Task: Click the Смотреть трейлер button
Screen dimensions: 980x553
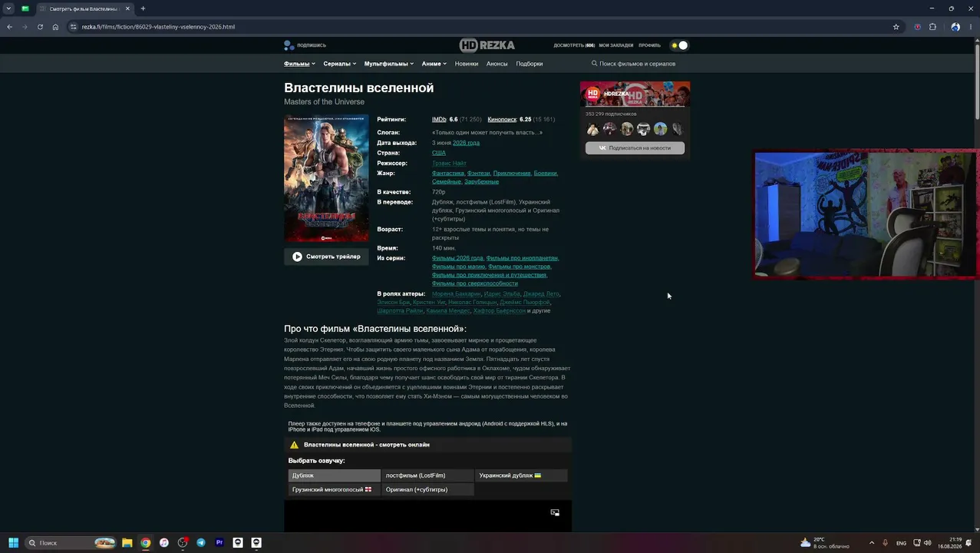Action: pos(326,257)
